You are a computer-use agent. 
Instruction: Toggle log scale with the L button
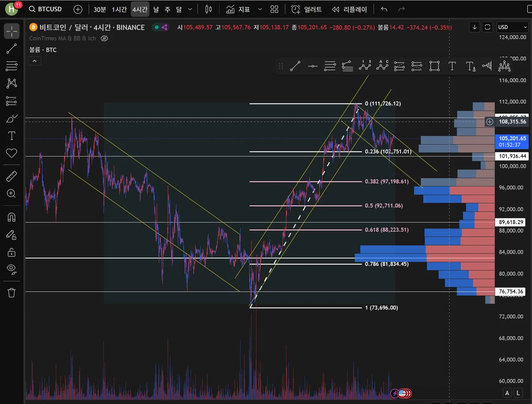[x=518, y=393]
